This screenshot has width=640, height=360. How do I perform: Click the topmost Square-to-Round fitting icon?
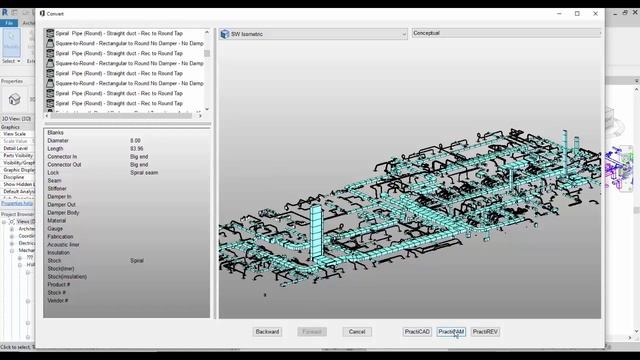click(50, 43)
